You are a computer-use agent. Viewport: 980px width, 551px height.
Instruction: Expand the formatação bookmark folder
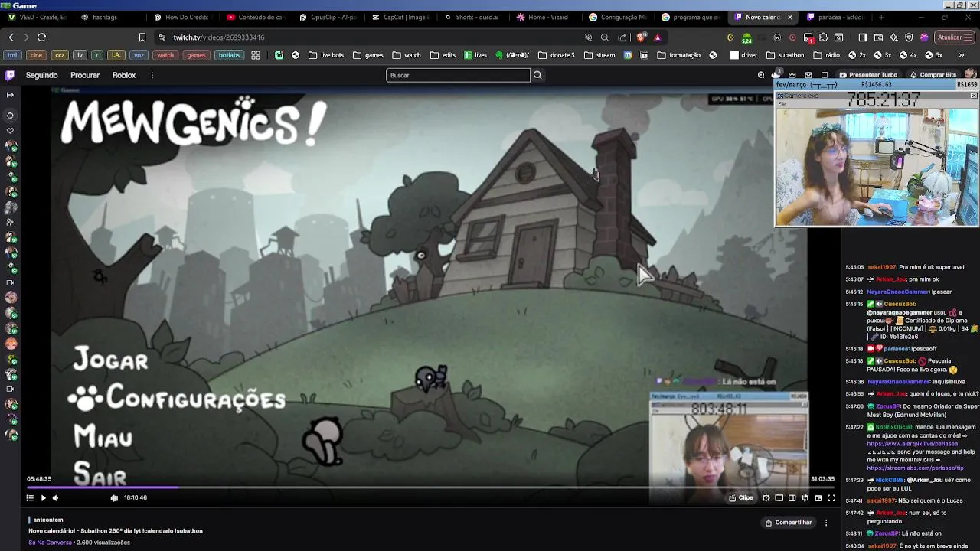pos(678,55)
